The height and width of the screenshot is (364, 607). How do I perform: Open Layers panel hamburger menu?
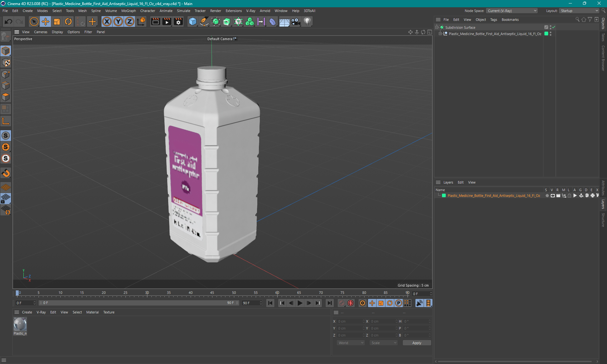pyautogui.click(x=438, y=182)
